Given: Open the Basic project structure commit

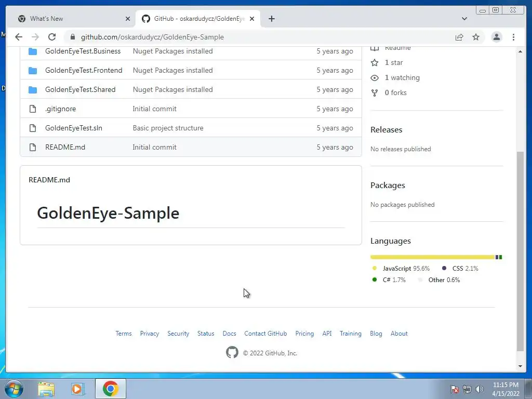Looking at the screenshot, I should [168, 128].
